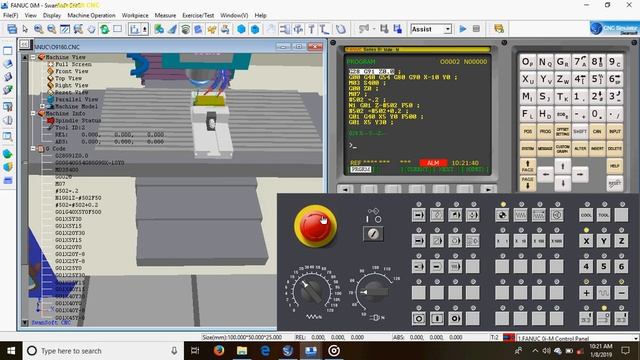Open the Display menu

point(52,15)
